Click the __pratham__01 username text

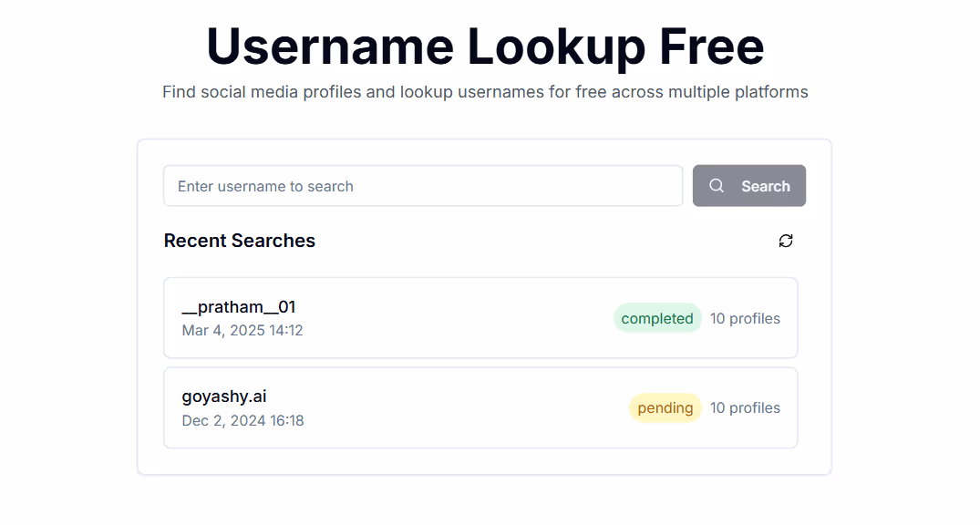click(x=238, y=306)
